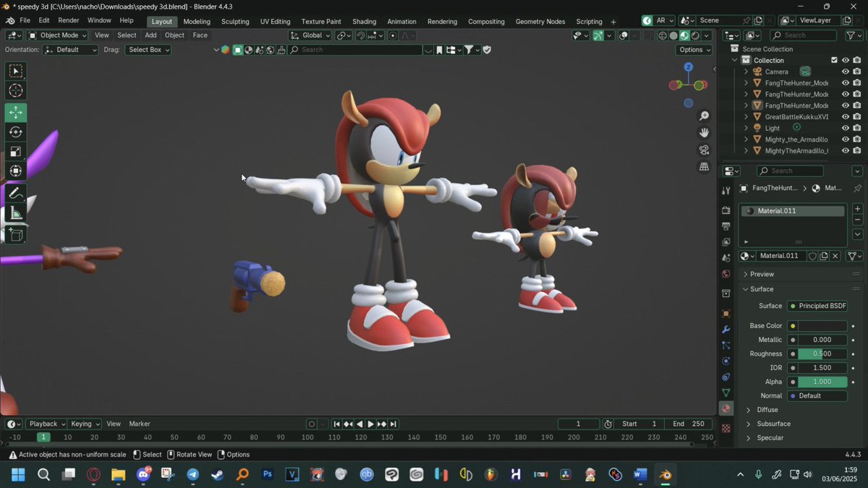Screen dimensions: 868x488
Task: Select the Move tool in the toolbar
Action: click(x=16, y=112)
